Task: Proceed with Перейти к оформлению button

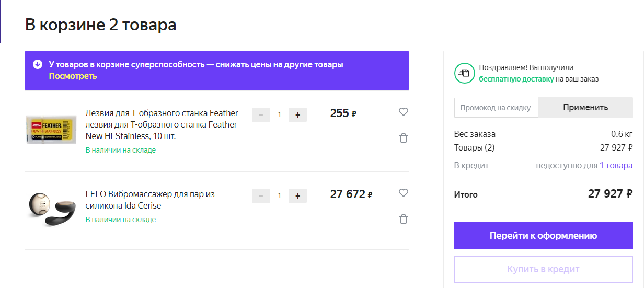Action: (543, 236)
